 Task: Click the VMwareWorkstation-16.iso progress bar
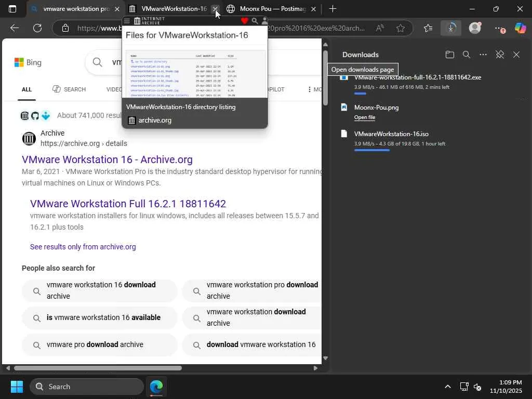click(372, 150)
